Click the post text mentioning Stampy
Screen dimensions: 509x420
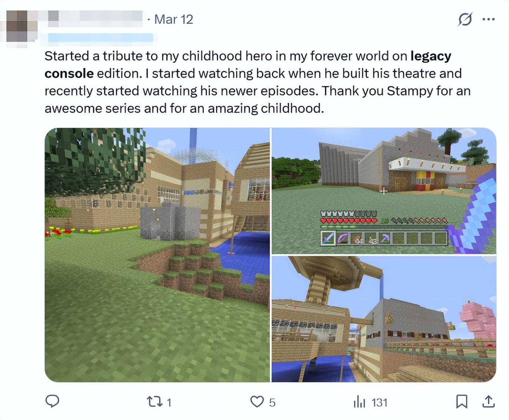click(x=257, y=82)
